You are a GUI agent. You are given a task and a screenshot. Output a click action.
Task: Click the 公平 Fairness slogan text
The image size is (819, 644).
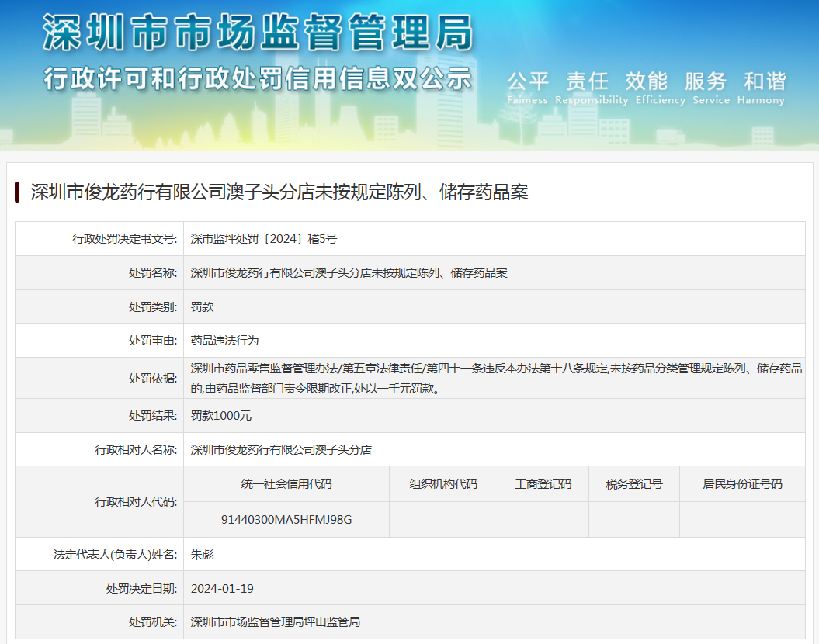(528, 88)
